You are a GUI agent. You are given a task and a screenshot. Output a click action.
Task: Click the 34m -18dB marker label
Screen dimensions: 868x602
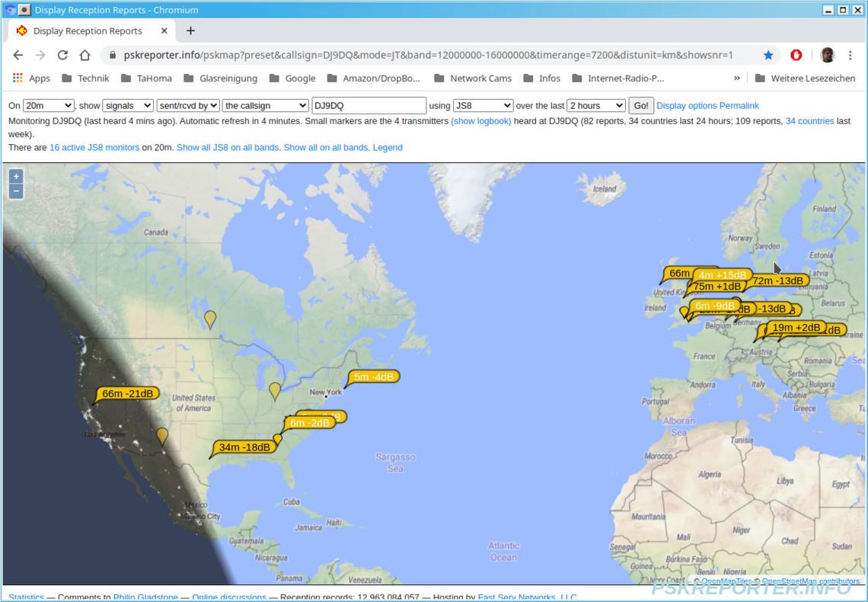click(x=244, y=447)
